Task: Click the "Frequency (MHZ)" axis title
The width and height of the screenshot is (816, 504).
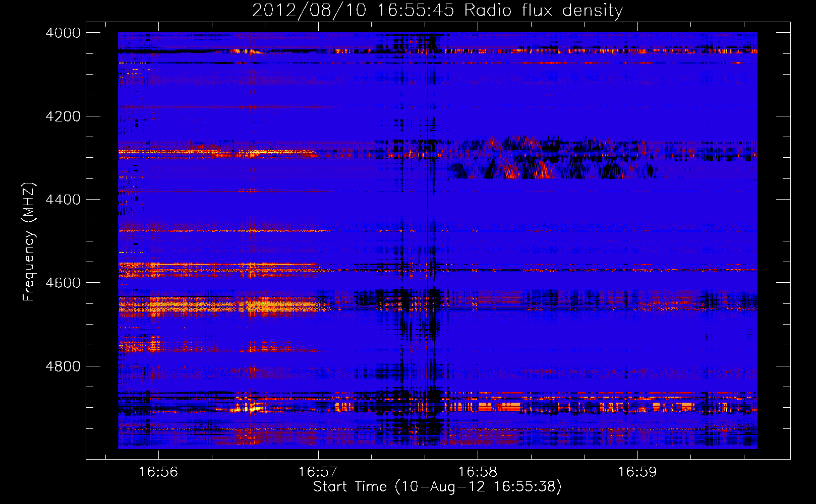Action: tap(29, 241)
